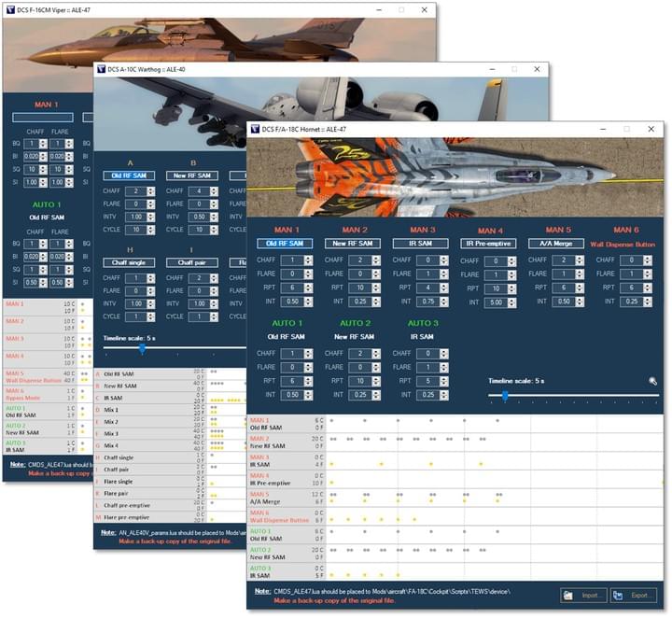Click the 'Chaff pair' name field in Warthog

(x=192, y=262)
